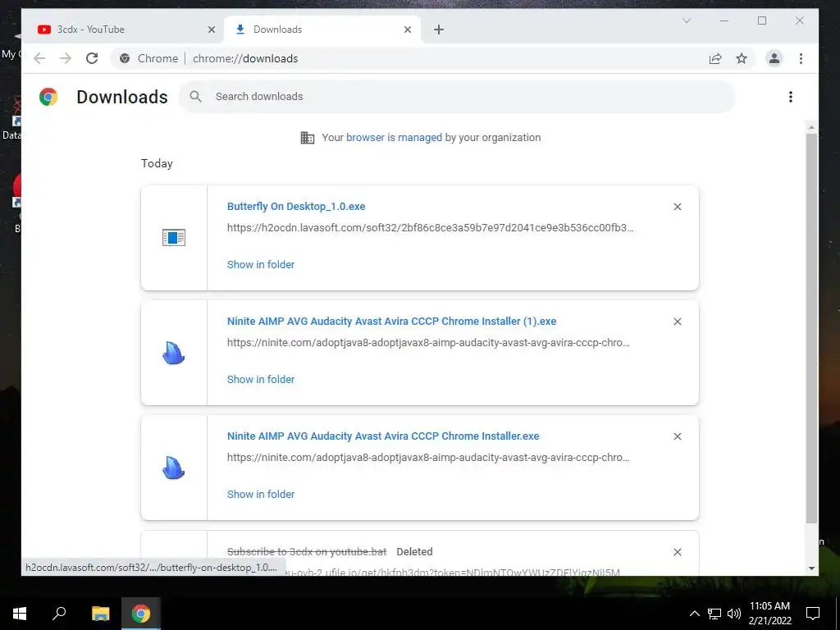Click ninite.com URL under Installer.exe
840x630 pixels.
pos(428,458)
